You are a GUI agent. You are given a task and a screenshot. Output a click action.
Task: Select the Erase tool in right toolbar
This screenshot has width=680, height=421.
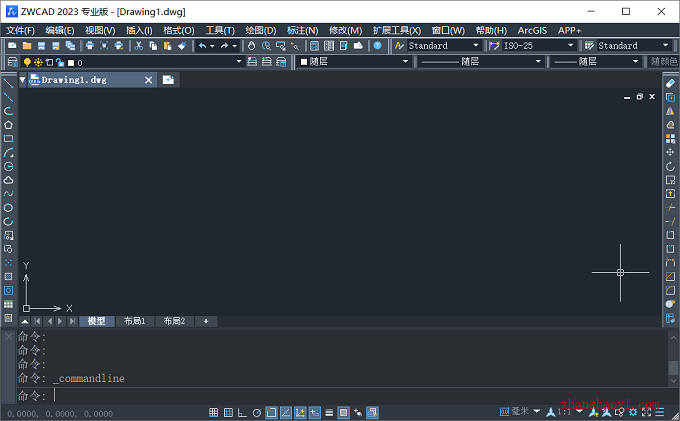(670, 83)
